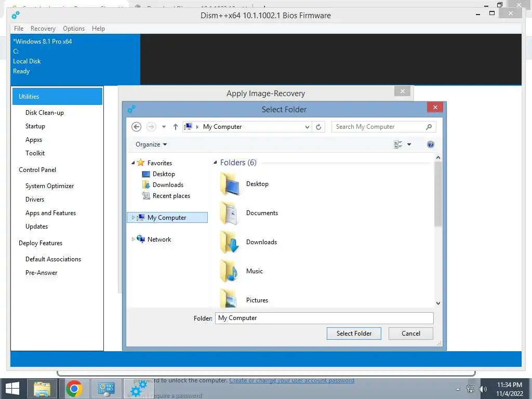
Task: Expand the address bar history dropdown
Action: tap(307, 127)
